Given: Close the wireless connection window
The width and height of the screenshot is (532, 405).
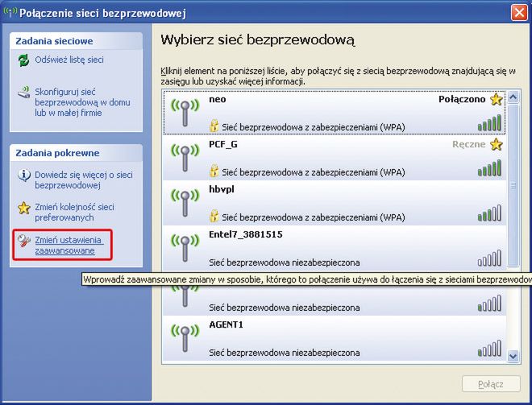Looking at the screenshot, I should click(519, 13).
